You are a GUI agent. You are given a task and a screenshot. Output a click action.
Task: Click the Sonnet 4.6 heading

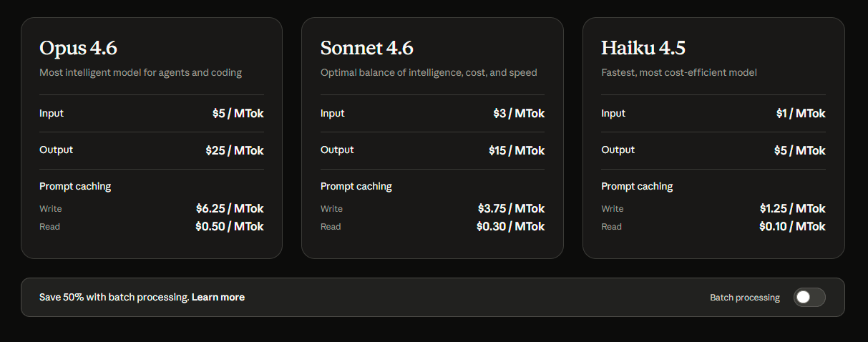point(366,48)
